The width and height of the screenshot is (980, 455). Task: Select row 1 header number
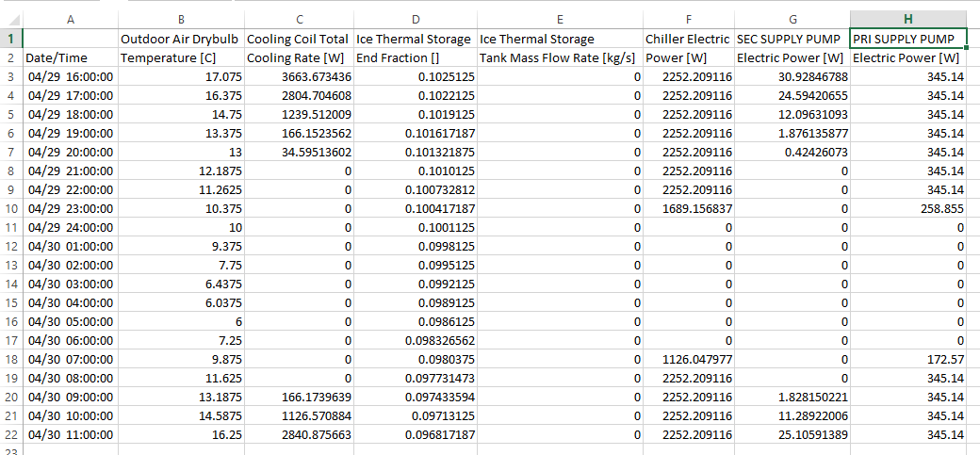(x=11, y=39)
